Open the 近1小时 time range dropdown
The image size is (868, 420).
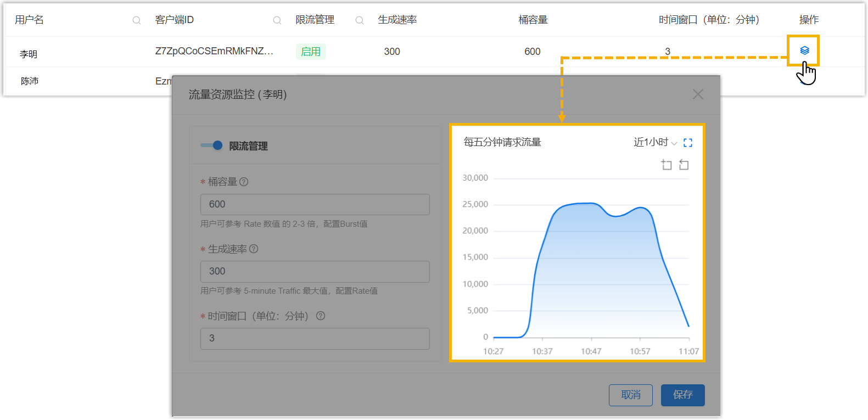pos(655,143)
